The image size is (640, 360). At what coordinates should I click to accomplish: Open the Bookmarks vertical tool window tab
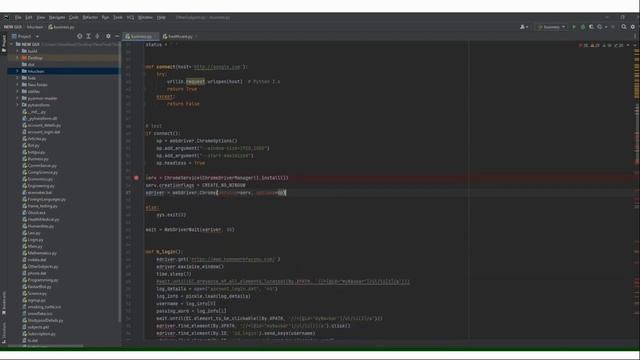point(4,303)
